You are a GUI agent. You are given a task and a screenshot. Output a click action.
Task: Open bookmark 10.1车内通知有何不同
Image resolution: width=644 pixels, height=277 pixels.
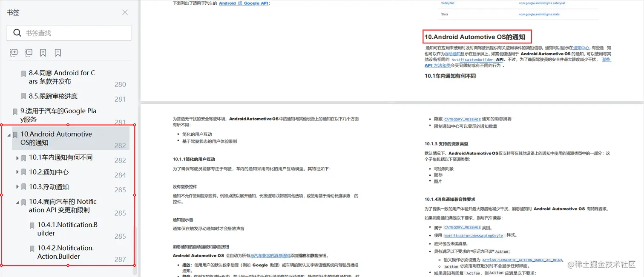60,157
